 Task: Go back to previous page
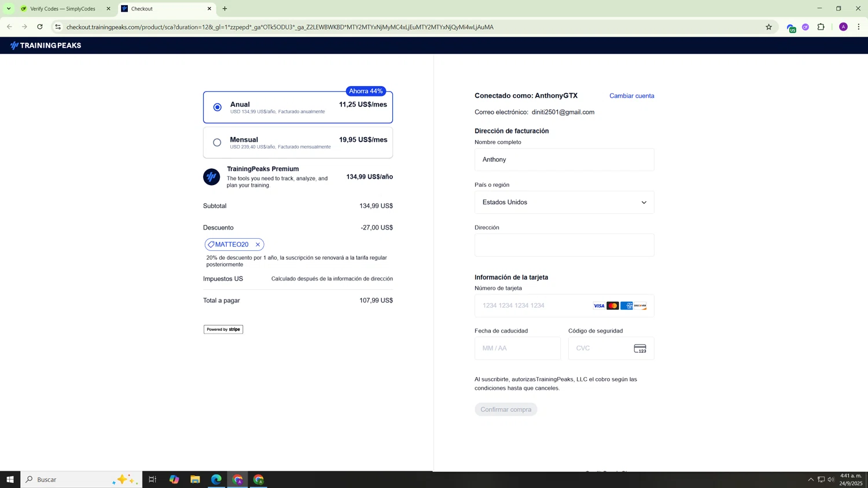point(9,27)
